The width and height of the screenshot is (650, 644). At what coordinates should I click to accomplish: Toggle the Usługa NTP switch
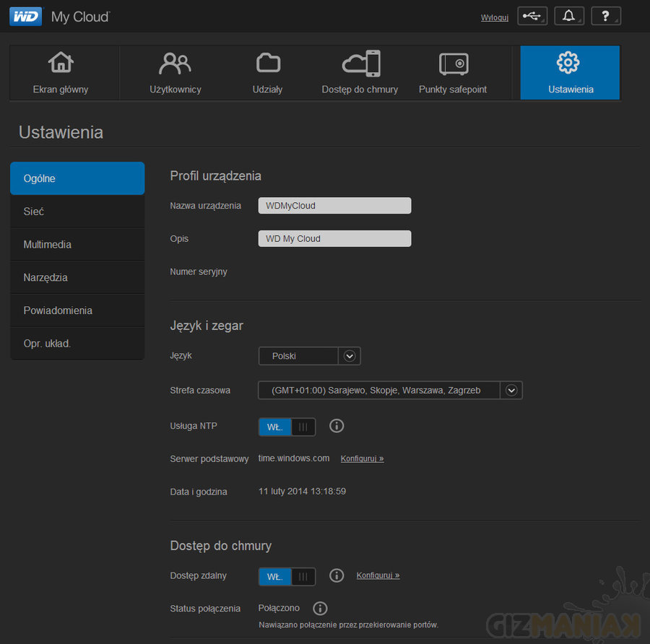click(287, 427)
